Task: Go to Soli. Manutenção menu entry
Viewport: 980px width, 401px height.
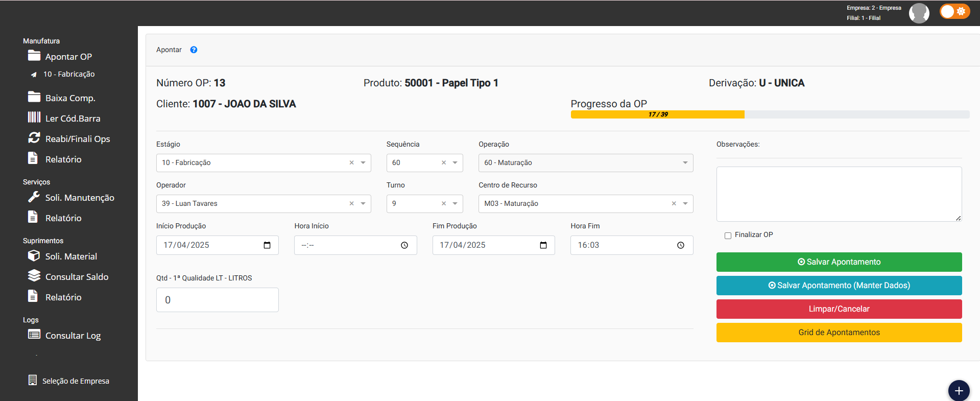Action: click(80, 198)
